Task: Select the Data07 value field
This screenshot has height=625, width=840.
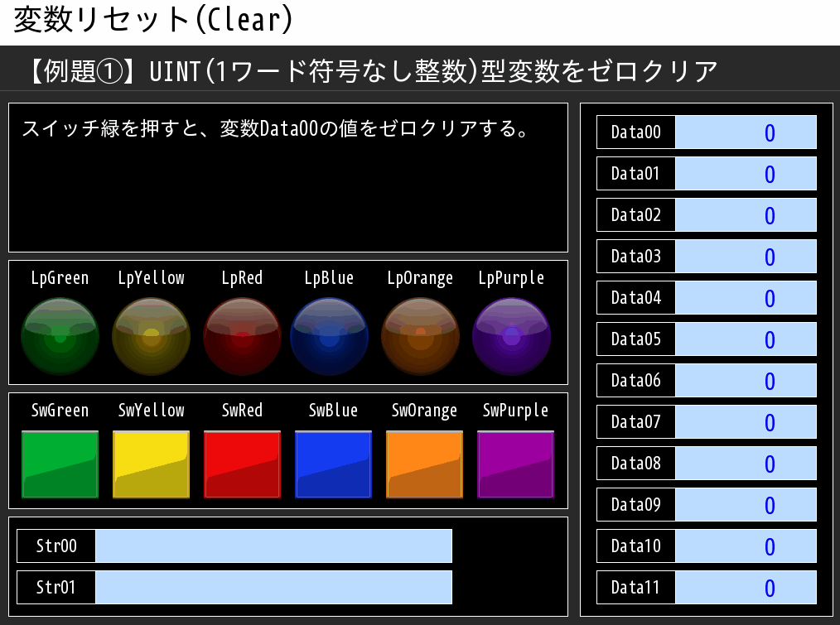Action: 746,421
